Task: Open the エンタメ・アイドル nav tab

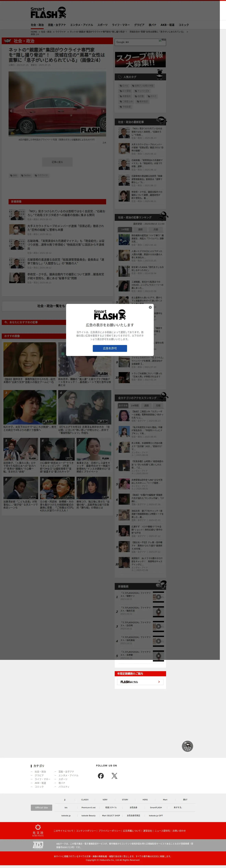Action: pos(81,25)
